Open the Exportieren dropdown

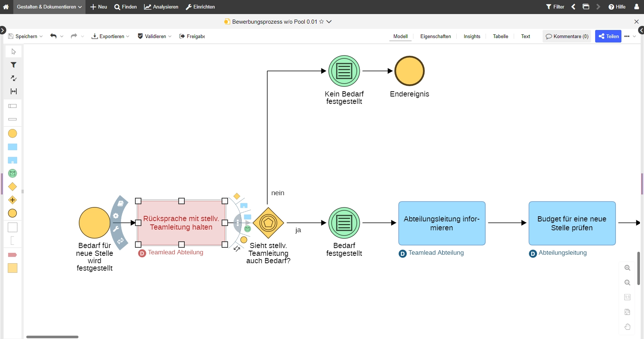[x=110, y=36]
